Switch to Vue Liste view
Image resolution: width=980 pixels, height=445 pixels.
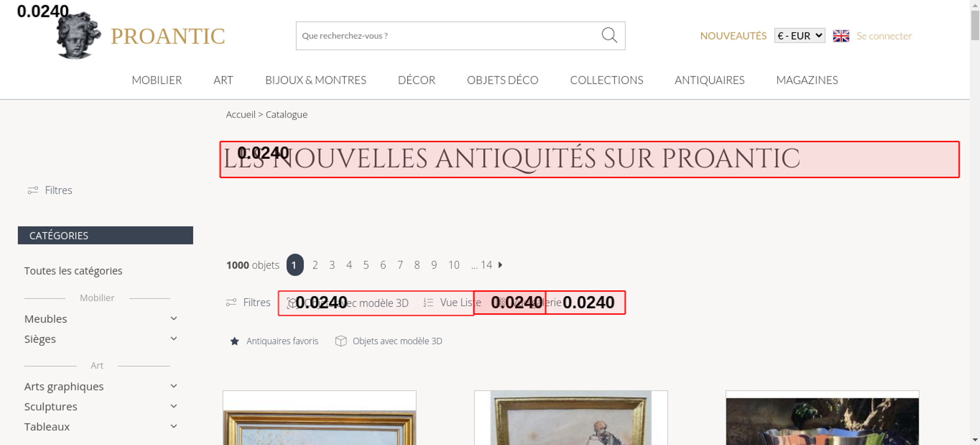coord(452,303)
